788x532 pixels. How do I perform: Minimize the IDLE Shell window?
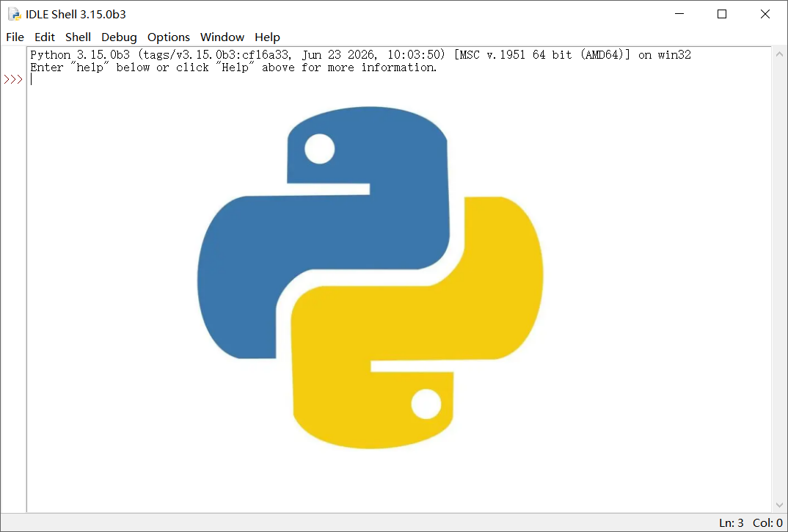pos(679,14)
